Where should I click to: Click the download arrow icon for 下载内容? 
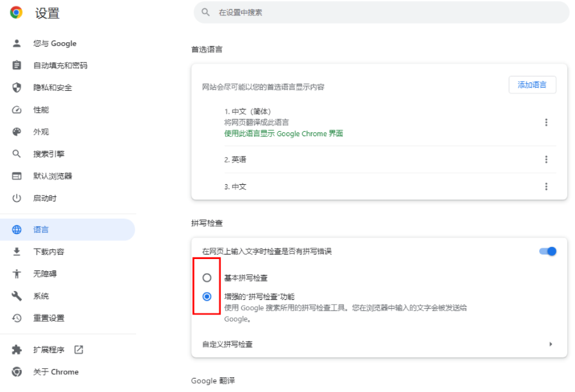click(x=17, y=251)
